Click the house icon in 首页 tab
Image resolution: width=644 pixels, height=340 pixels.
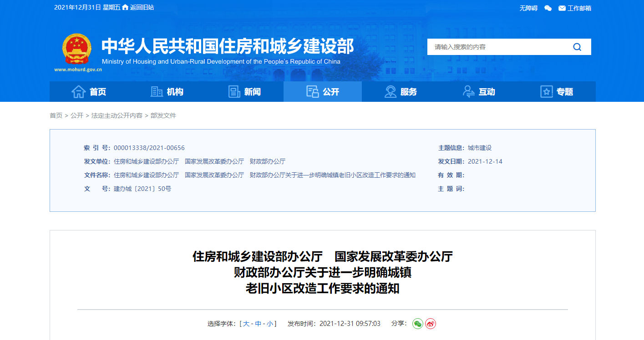click(x=79, y=92)
